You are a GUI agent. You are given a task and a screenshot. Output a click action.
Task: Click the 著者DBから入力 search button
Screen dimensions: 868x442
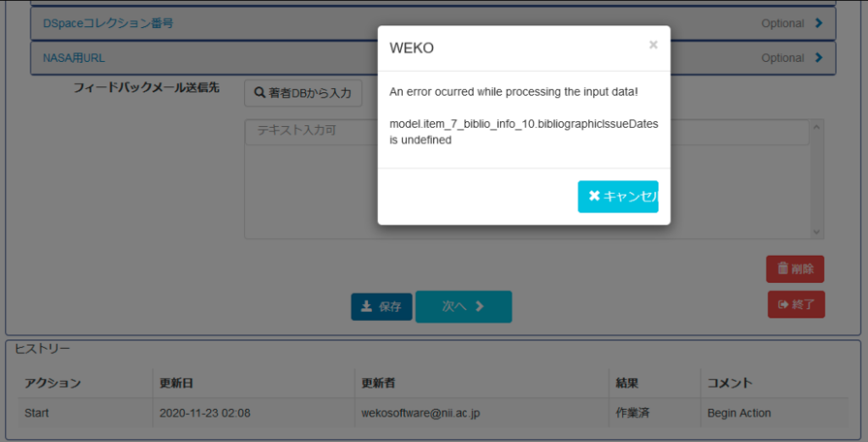[303, 93]
